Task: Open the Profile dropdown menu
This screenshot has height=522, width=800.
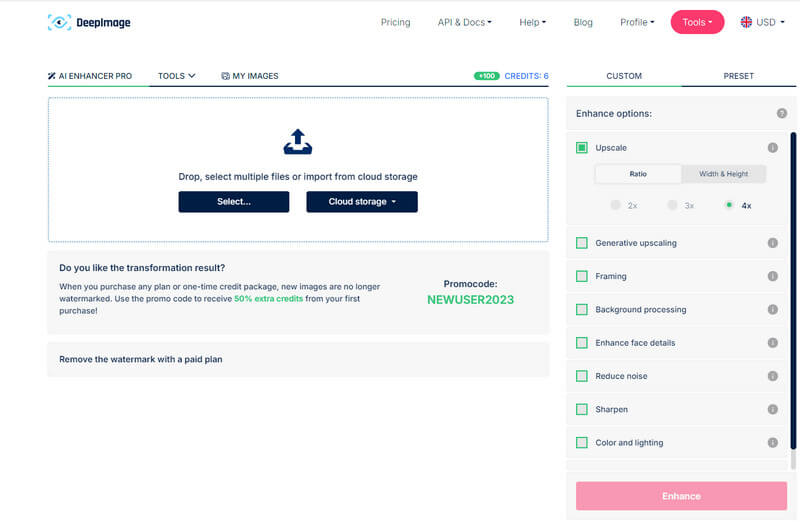Action: (x=637, y=22)
